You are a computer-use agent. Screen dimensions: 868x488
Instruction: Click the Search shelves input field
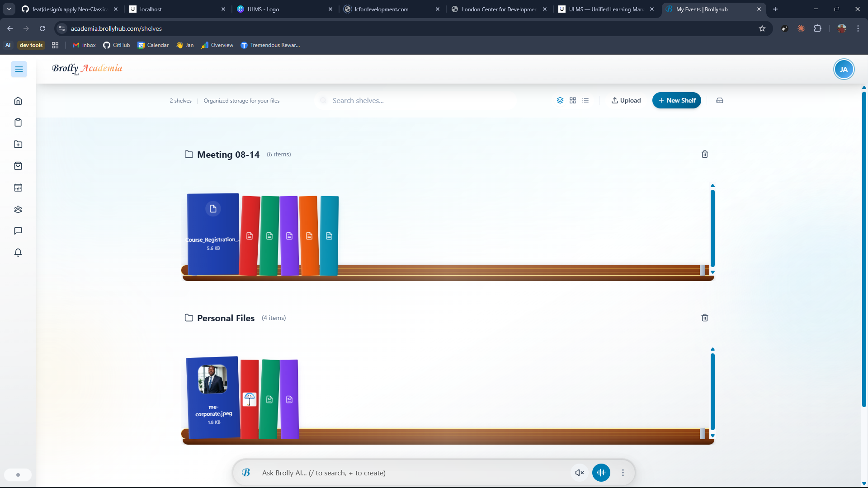(416, 100)
